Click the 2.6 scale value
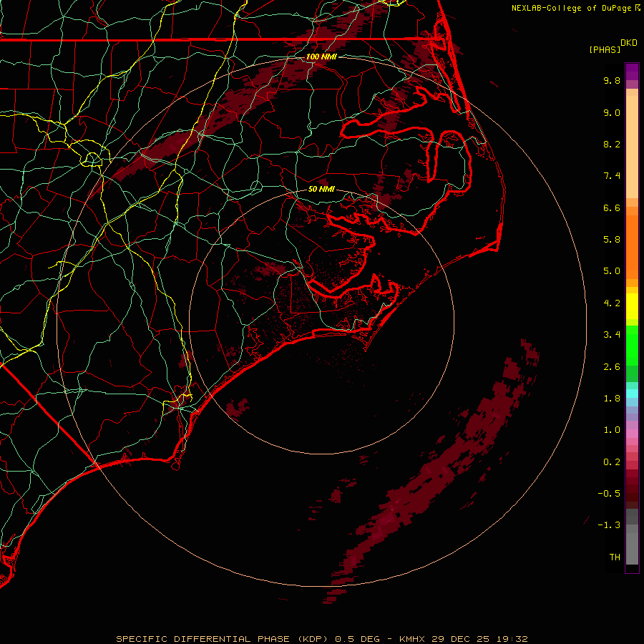 pos(612,366)
